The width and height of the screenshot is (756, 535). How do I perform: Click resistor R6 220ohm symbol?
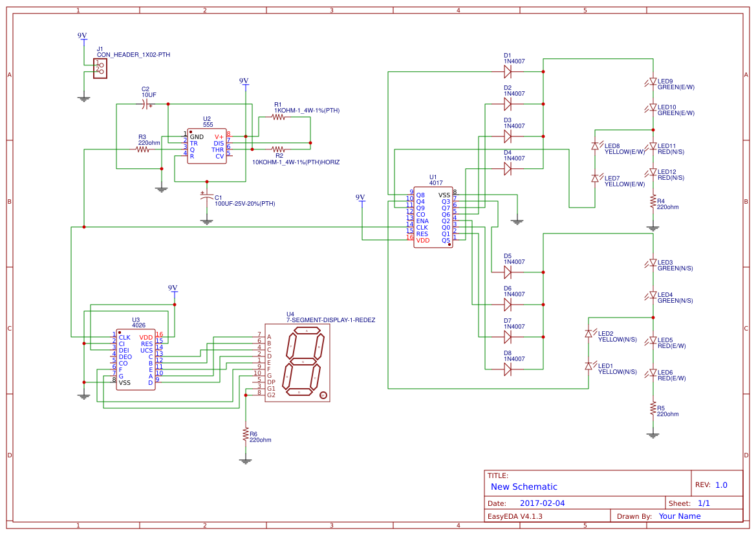pyautogui.click(x=244, y=435)
